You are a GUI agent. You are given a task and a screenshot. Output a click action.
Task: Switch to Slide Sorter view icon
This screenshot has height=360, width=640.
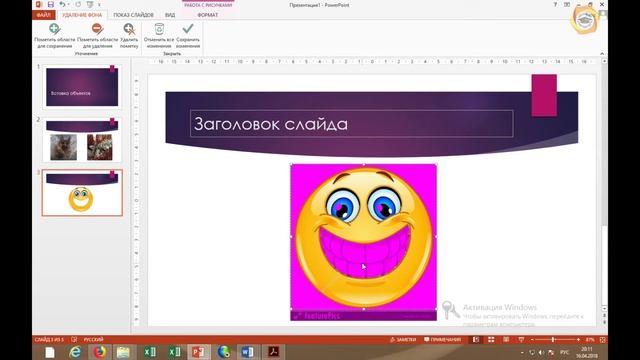(491, 340)
